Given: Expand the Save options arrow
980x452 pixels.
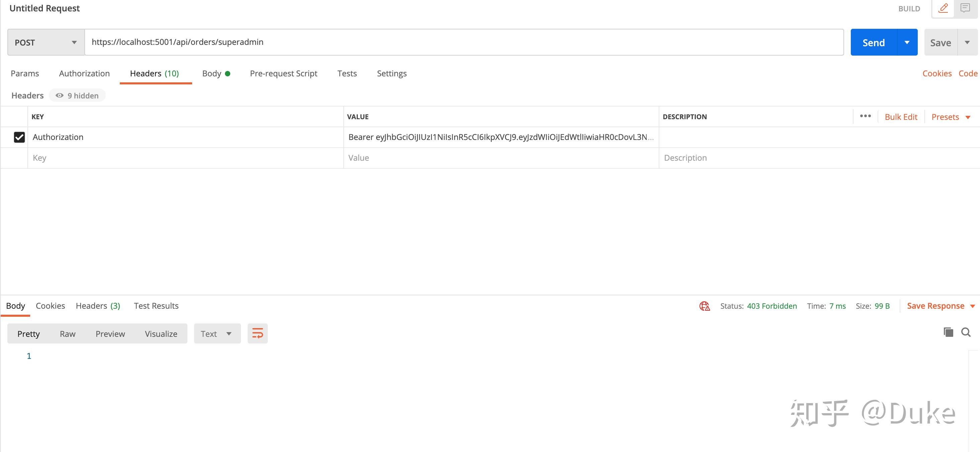Looking at the screenshot, I should point(967,42).
